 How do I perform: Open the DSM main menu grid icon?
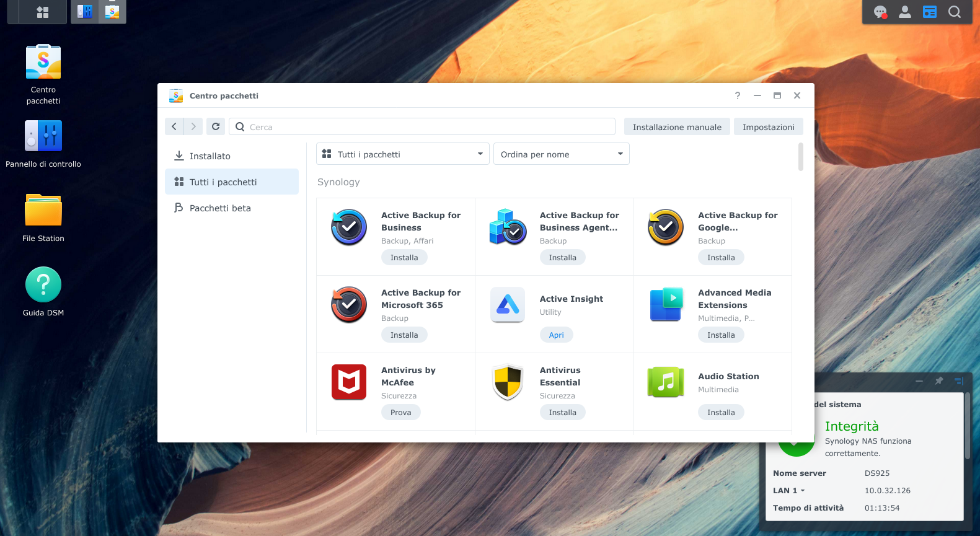43,12
